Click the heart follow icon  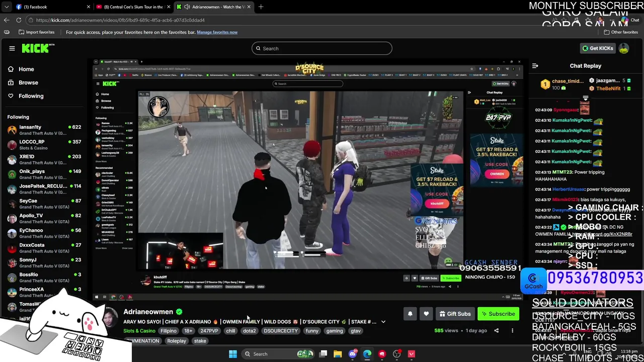[x=426, y=314]
